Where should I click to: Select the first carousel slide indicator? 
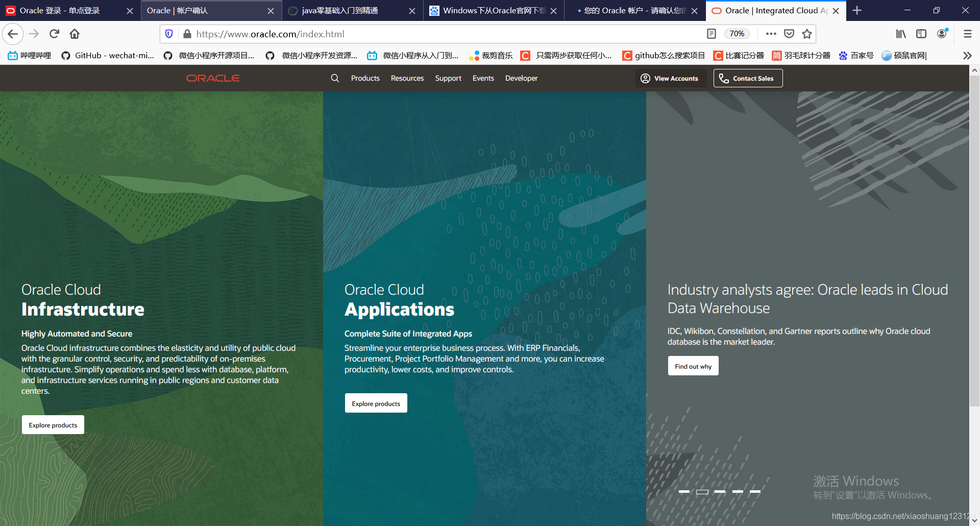[x=684, y=491]
